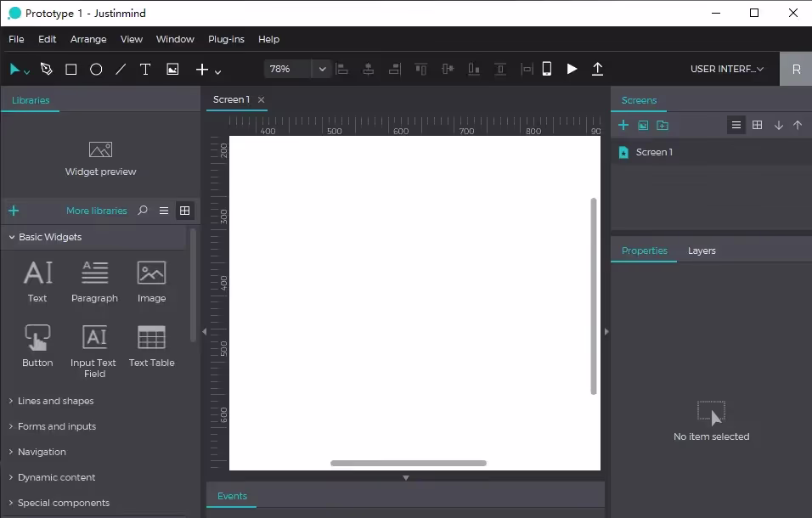This screenshot has width=812, height=518.
Task: Open the mobile device view icon
Action: click(x=547, y=69)
